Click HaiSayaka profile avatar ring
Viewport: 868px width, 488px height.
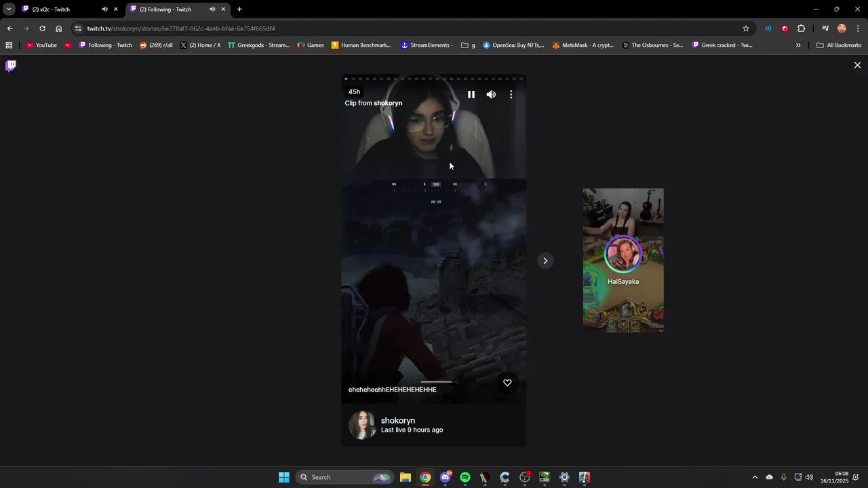[x=623, y=254]
